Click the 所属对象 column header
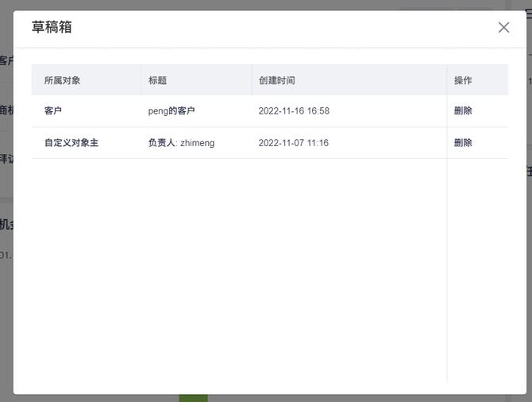532x402 pixels. point(62,81)
